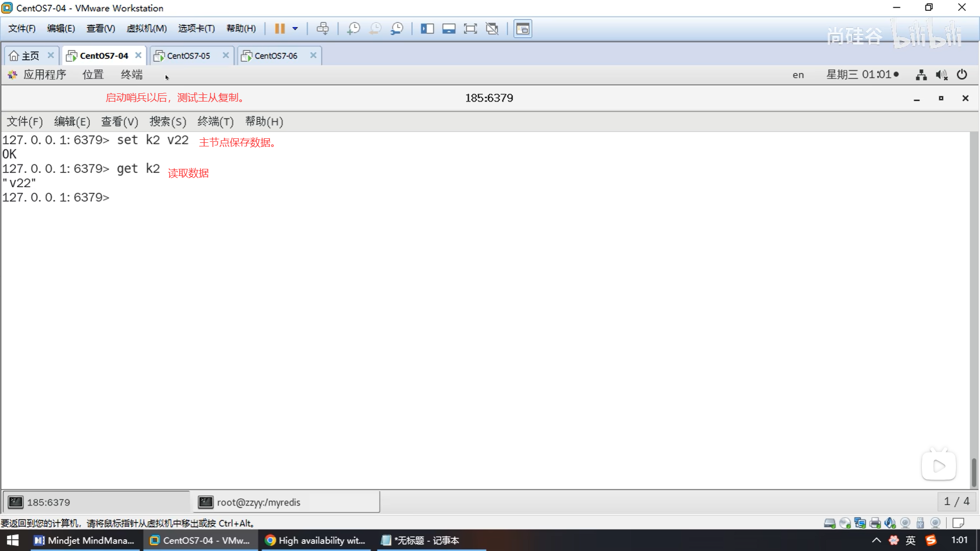Open the network connections icon in top bar

point(921,75)
